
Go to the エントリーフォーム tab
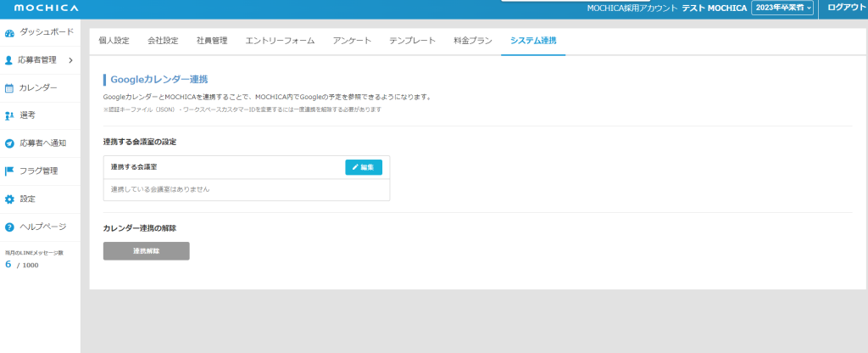pyautogui.click(x=280, y=41)
